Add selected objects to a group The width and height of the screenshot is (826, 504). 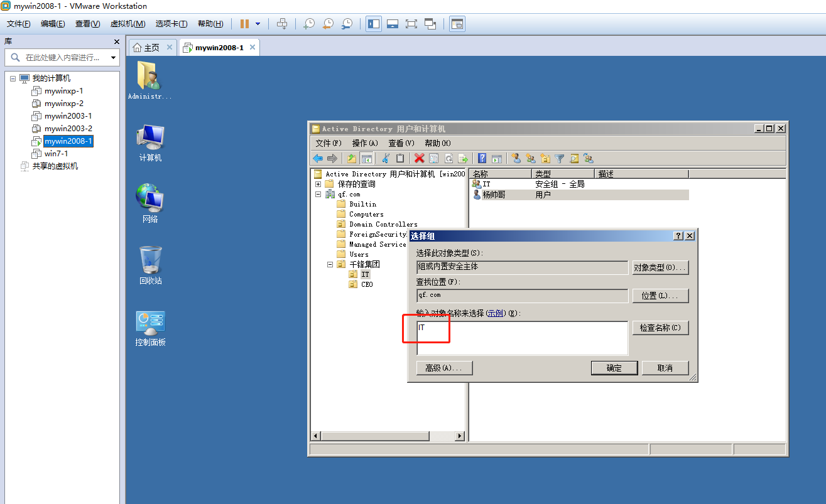pyautogui.click(x=589, y=159)
